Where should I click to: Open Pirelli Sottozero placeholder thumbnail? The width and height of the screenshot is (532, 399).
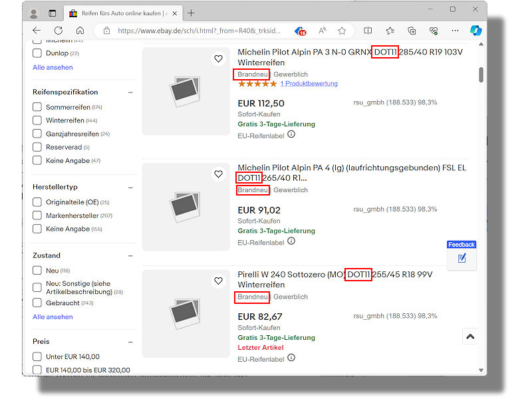click(x=186, y=314)
